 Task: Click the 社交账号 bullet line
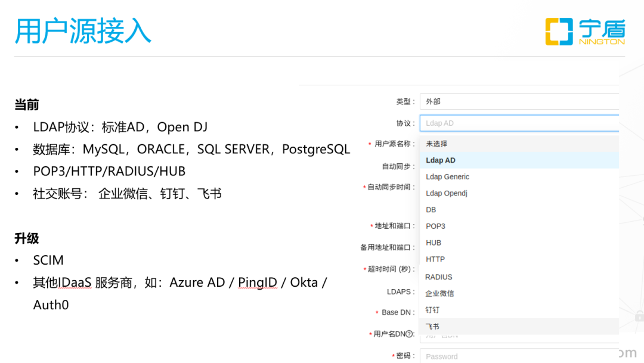point(128,193)
